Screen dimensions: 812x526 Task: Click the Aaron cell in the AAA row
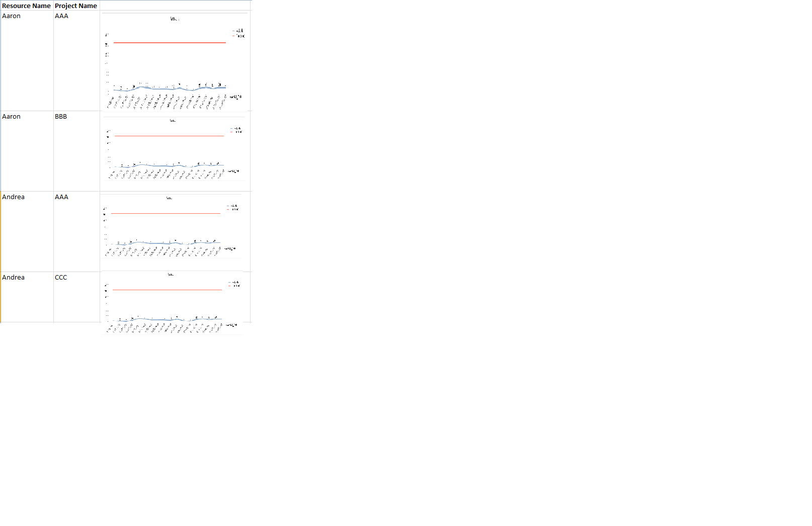pyautogui.click(x=27, y=61)
